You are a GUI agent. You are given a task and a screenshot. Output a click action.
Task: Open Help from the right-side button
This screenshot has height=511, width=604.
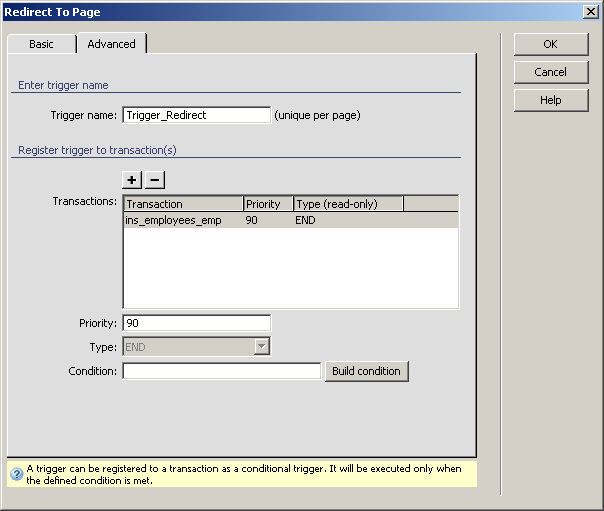click(x=550, y=100)
